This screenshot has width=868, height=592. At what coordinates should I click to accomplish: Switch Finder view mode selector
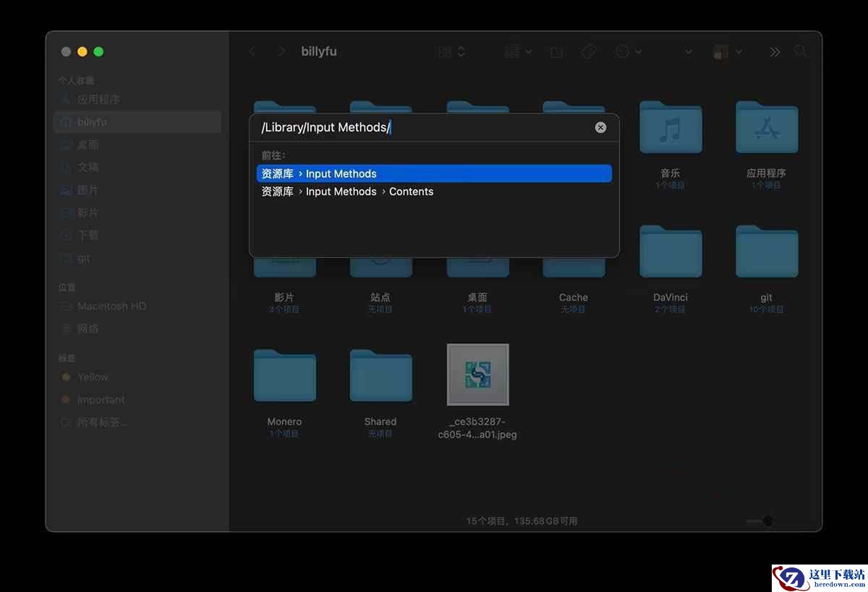pos(452,51)
